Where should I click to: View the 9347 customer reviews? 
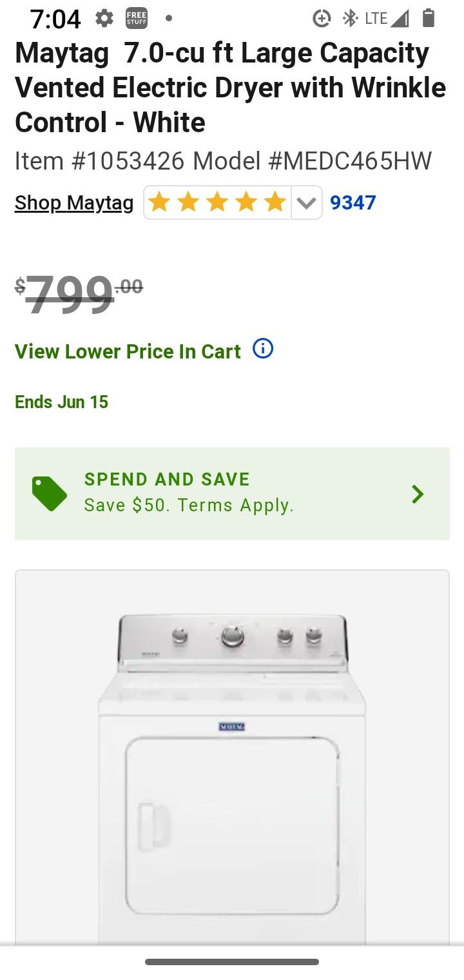(353, 203)
